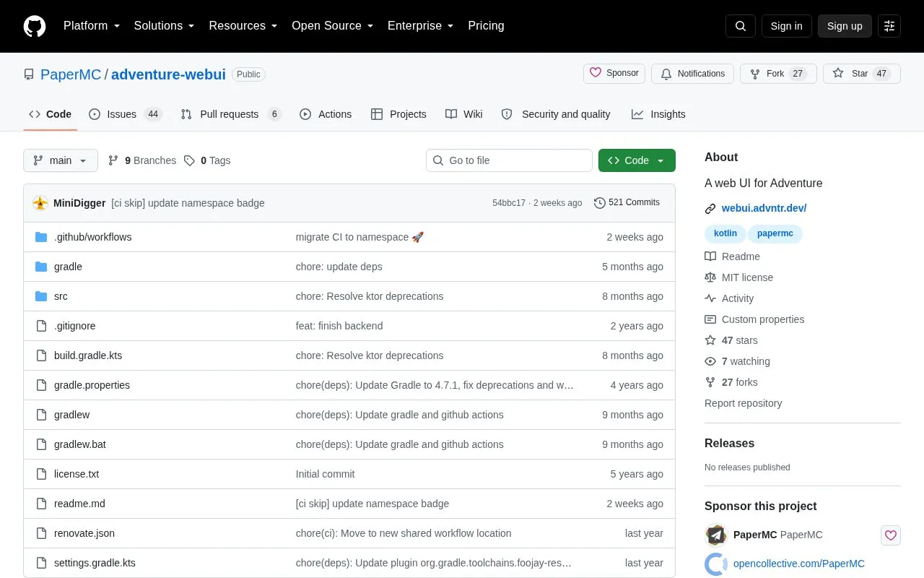The image size is (924, 578).
Task: Open settings.gradle.kts file
Action: (95, 563)
